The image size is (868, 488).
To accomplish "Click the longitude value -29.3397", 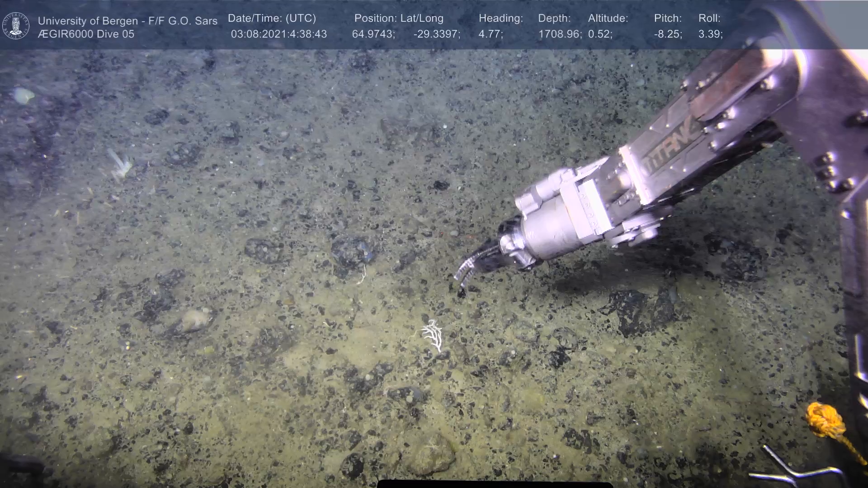I will tap(436, 34).
